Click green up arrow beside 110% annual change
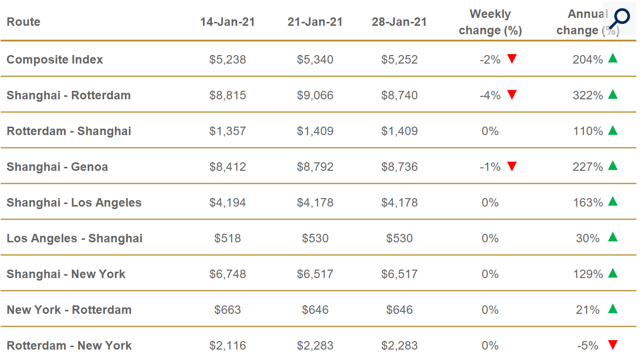This screenshot has width=644, height=360. point(613,130)
